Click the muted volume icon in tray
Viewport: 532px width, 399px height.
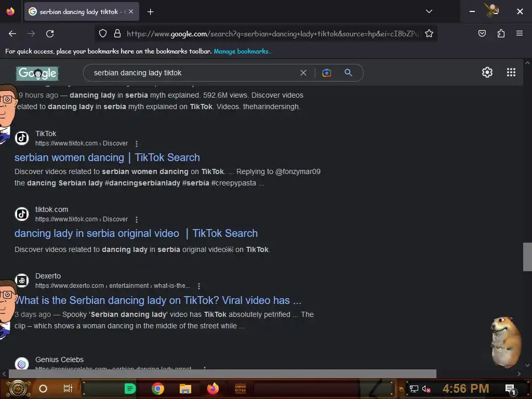click(x=427, y=389)
